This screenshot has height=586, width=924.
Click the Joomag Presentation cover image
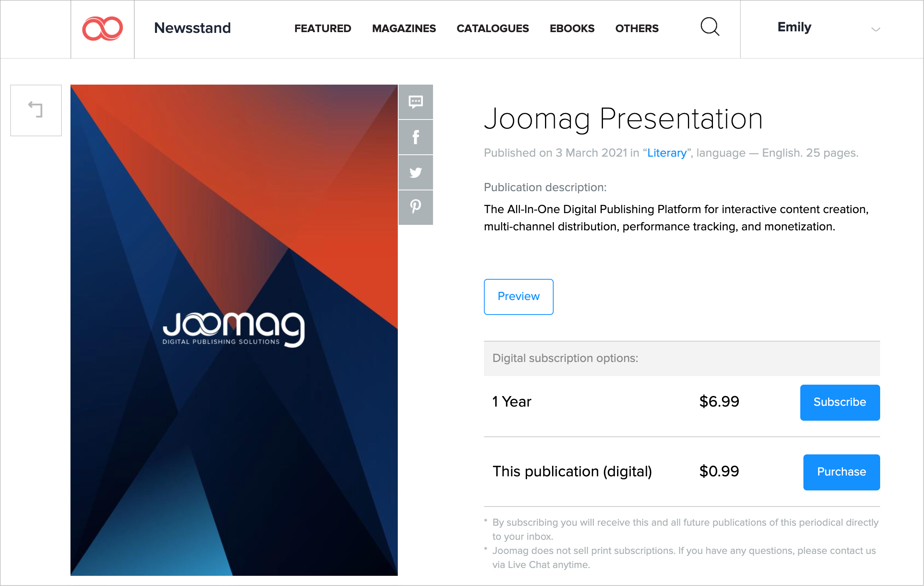pyautogui.click(x=234, y=330)
